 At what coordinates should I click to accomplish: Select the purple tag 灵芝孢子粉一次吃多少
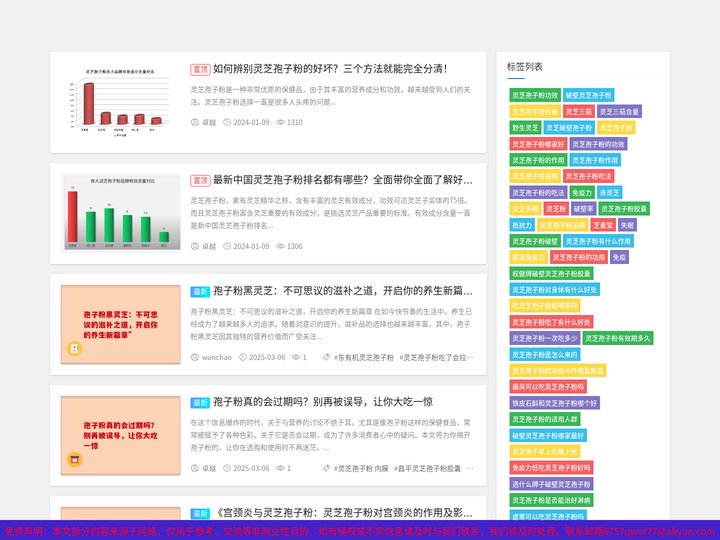tap(545, 338)
